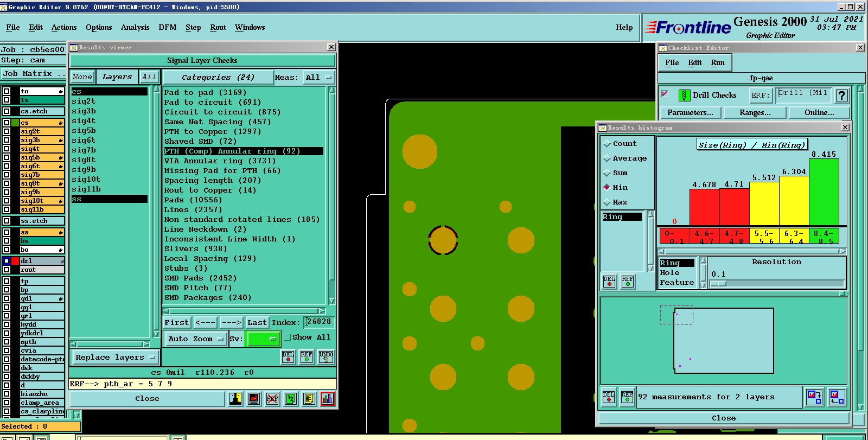Open the Job Matrix button

click(33, 74)
